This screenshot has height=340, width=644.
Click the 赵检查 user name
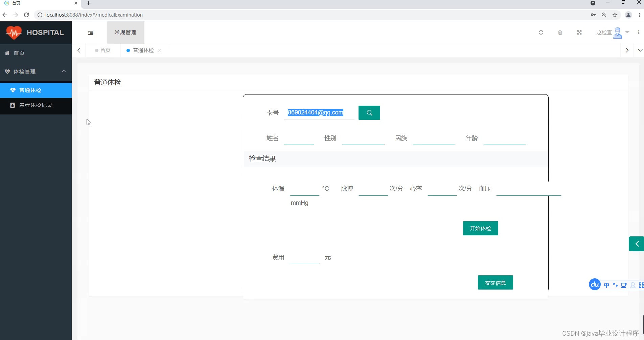coord(604,33)
